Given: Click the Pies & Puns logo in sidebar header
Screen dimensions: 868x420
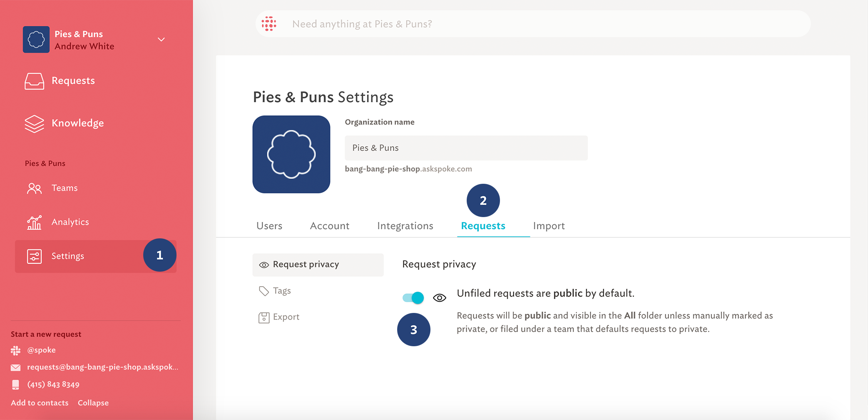Looking at the screenshot, I should (x=36, y=40).
